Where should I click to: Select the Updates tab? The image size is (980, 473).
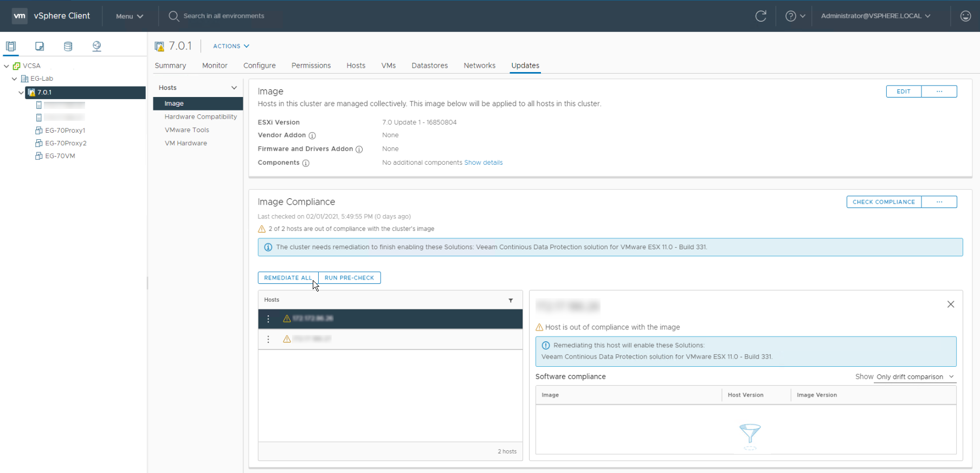click(525, 66)
